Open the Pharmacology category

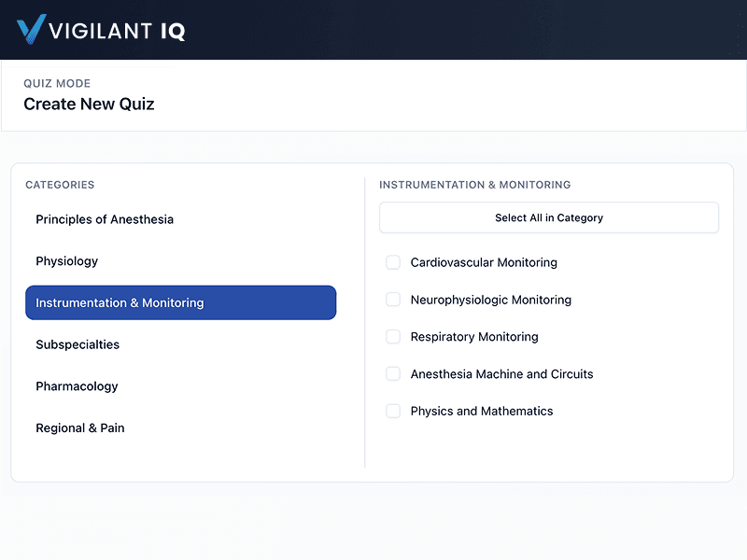pos(77,386)
